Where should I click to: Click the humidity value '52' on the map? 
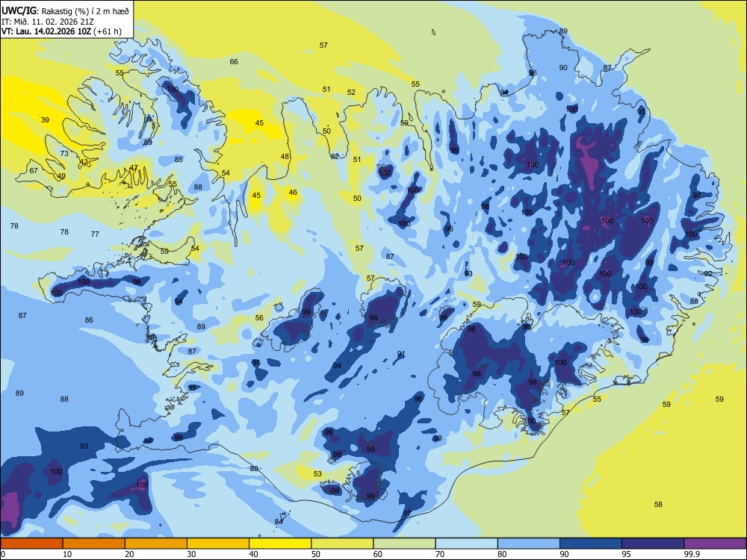point(351,93)
